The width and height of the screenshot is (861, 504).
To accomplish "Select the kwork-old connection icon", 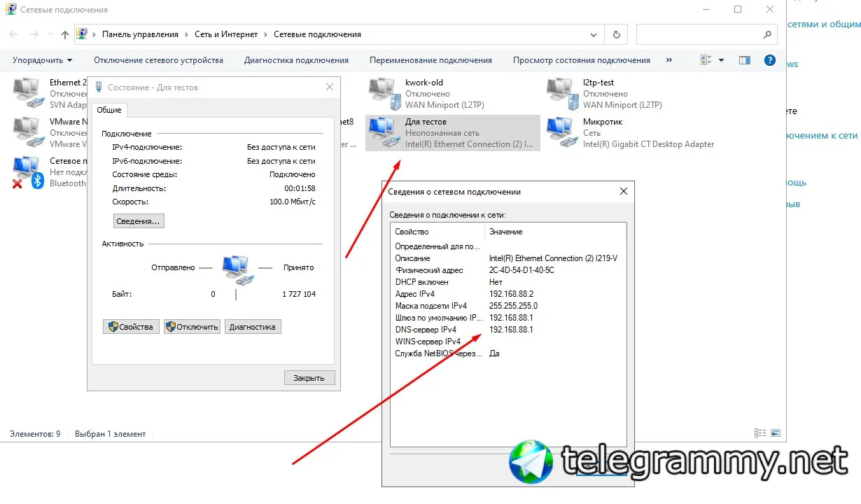I will pos(384,93).
